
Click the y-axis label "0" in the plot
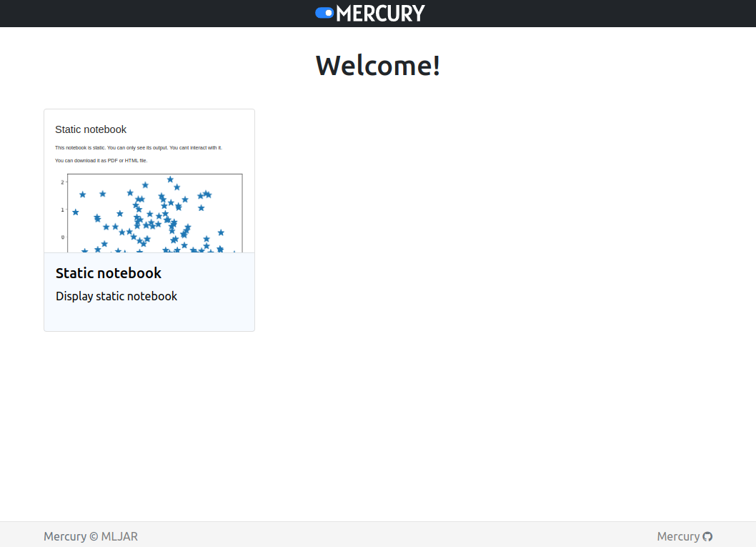62,237
